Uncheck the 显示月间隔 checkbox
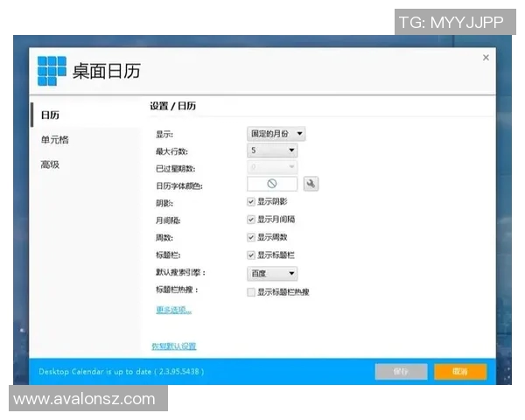 coord(251,220)
